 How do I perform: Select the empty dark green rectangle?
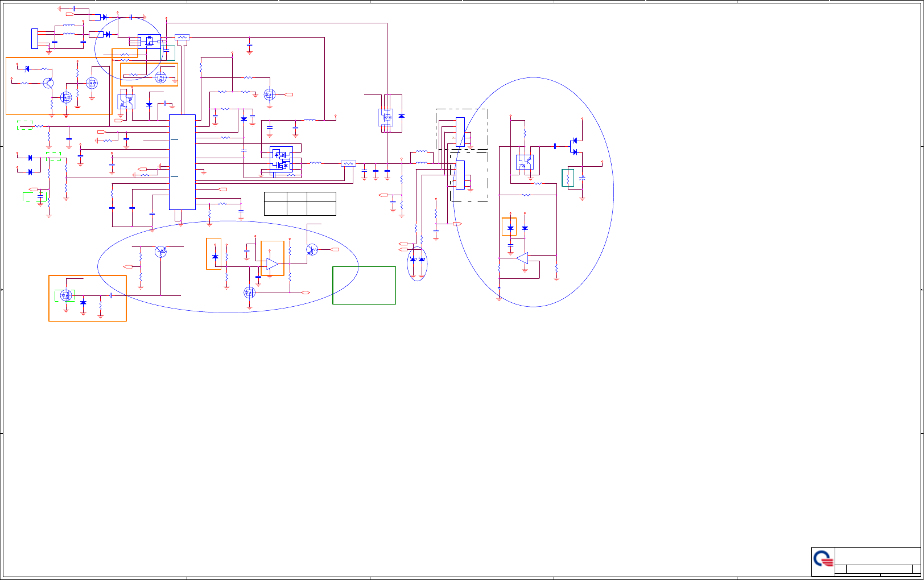(364, 285)
